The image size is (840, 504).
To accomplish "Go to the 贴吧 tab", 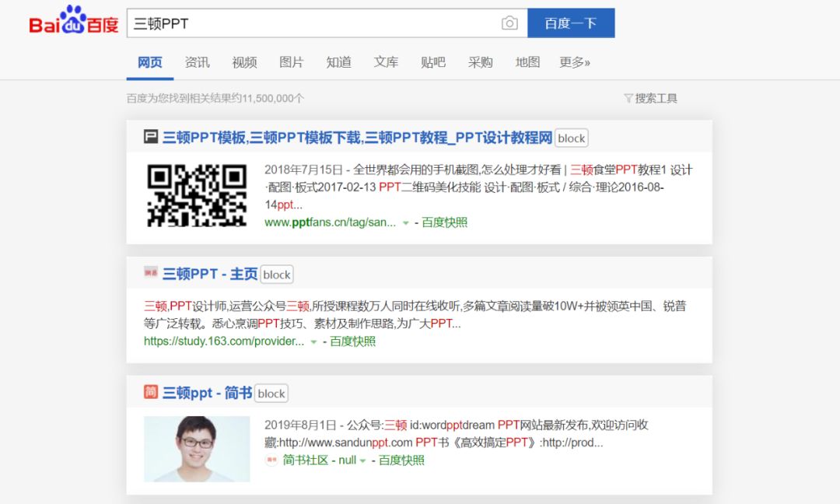I will click(x=433, y=62).
